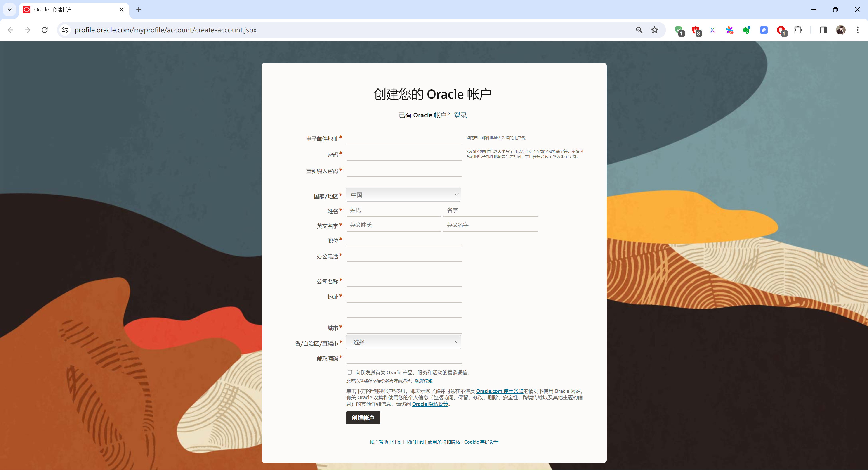
Task: Click the browser back arrow
Action: 10,30
